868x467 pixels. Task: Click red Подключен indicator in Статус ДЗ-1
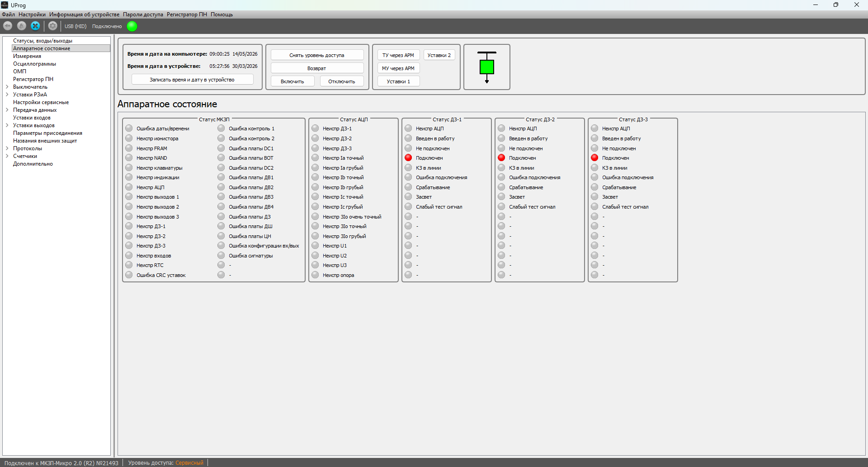(408, 158)
